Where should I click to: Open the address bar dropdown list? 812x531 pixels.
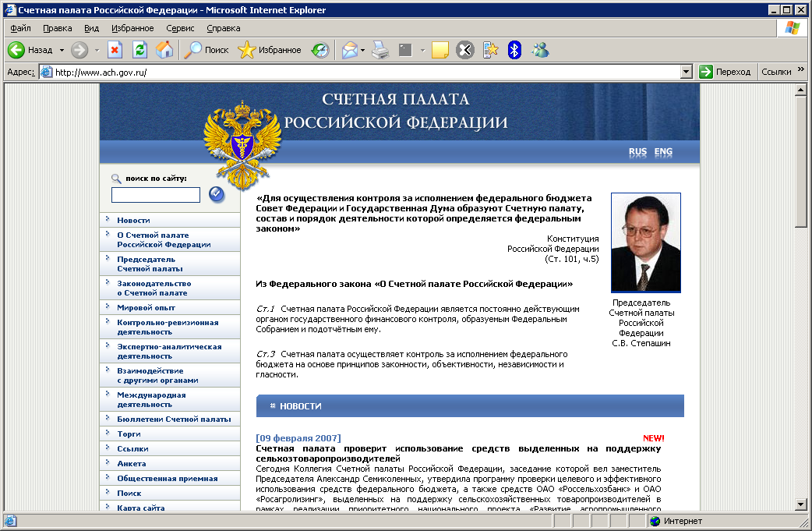tap(687, 72)
